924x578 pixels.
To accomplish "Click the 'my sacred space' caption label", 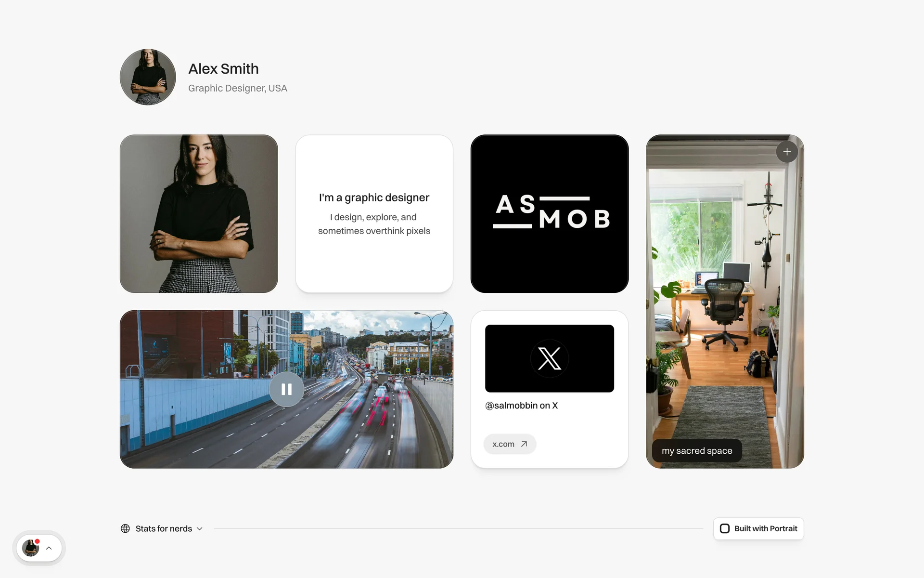I will [696, 451].
